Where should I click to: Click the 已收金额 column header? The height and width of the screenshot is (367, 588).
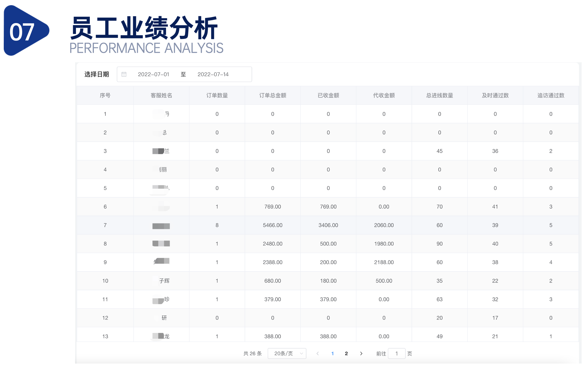pyautogui.click(x=328, y=96)
